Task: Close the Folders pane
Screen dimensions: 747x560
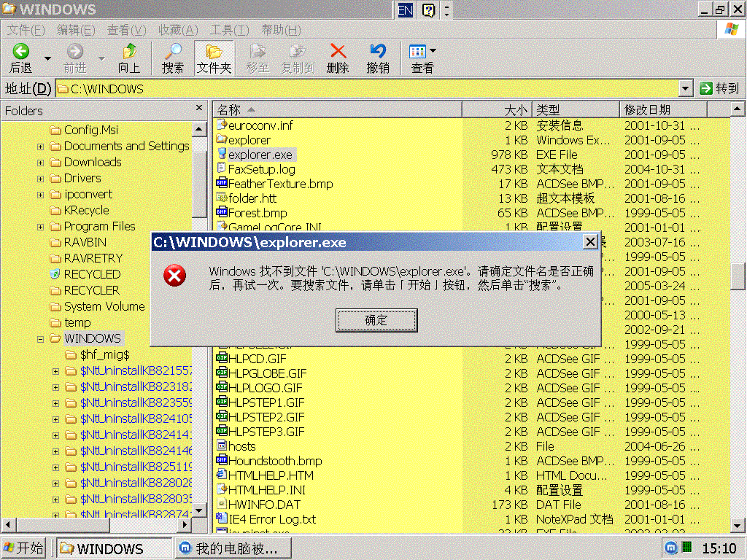Action: (x=199, y=108)
